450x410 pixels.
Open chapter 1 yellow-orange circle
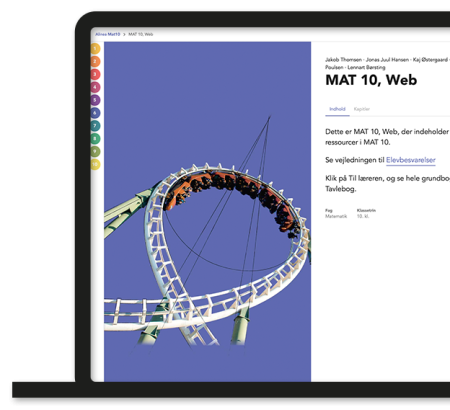pos(95,49)
